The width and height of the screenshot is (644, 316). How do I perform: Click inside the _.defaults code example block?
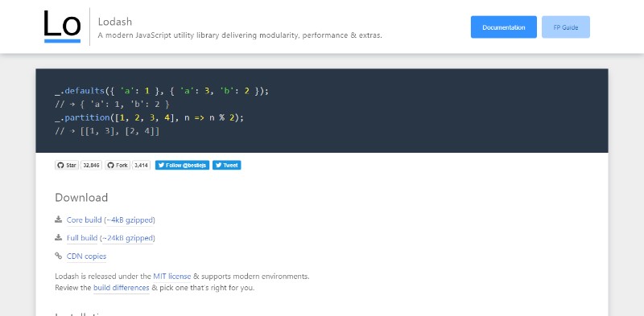click(321, 111)
